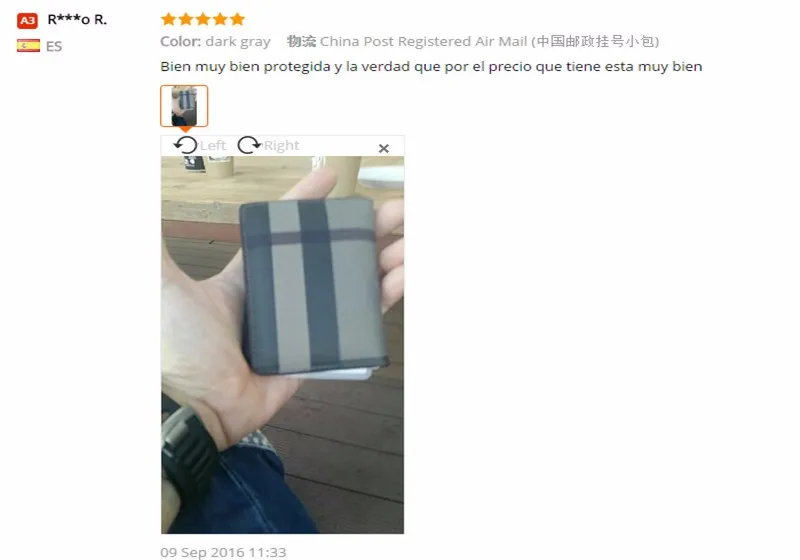Select the second rating star
The height and width of the screenshot is (560, 800).
[186, 19]
